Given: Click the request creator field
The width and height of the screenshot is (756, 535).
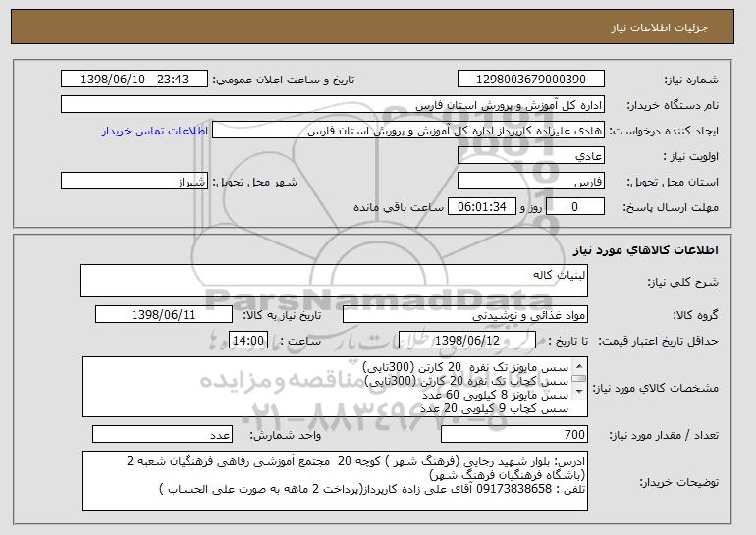Looking at the screenshot, I should [408, 131].
